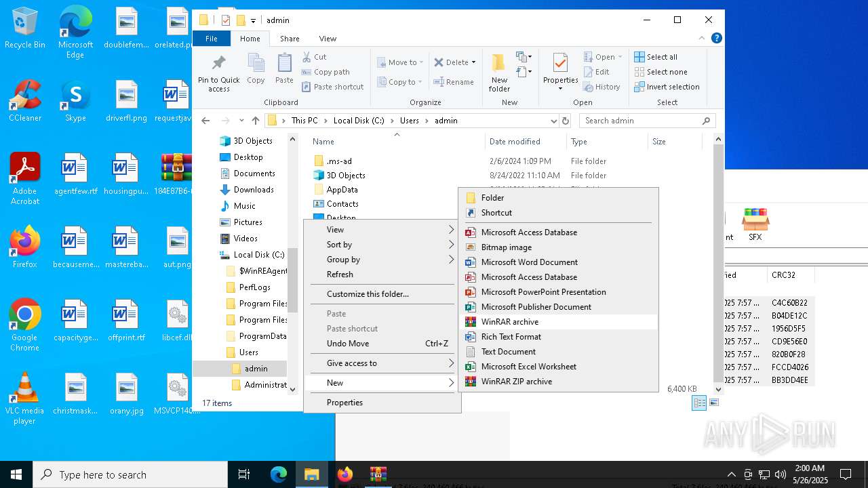Screen dimensions: 868x488
Task: Click the New folder ribbon icon
Action: [499, 63]
